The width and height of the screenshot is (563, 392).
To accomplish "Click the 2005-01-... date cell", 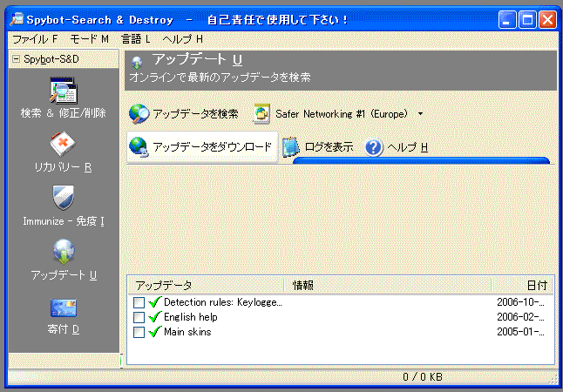I will point(520,332).
